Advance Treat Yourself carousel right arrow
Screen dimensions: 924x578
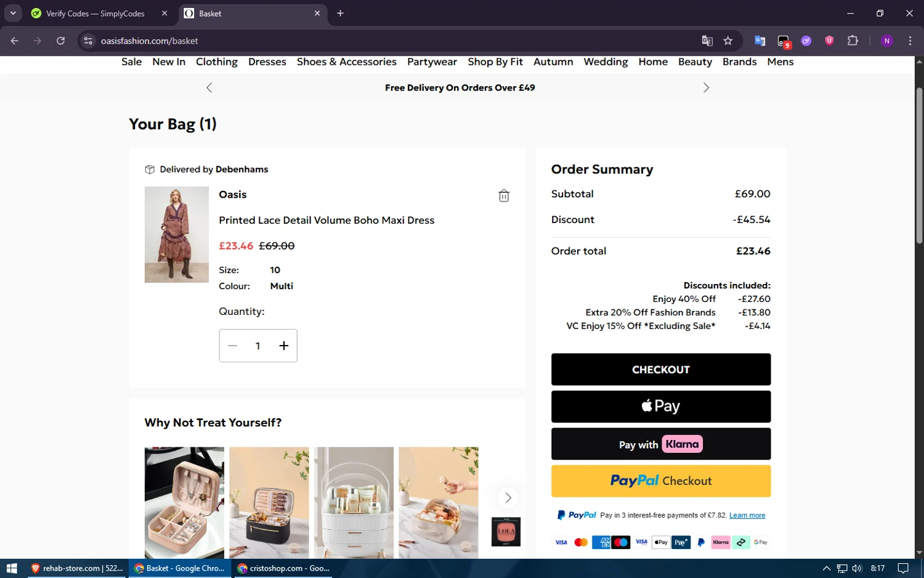click(508, 497)
